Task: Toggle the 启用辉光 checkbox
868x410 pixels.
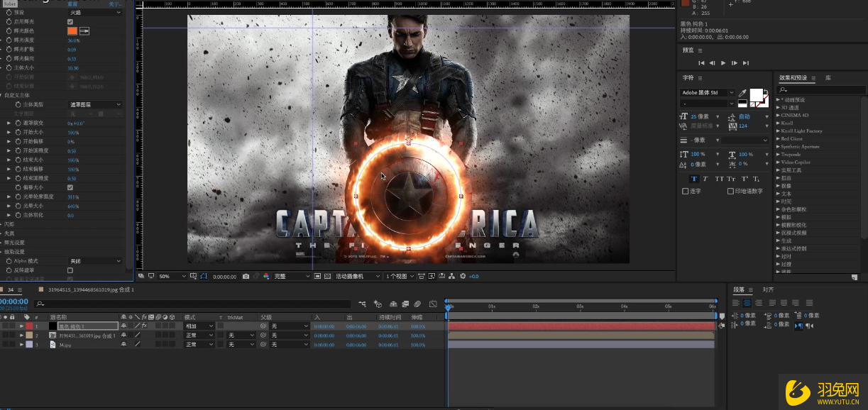Action: pyautogui.click(x=70, y=22)
